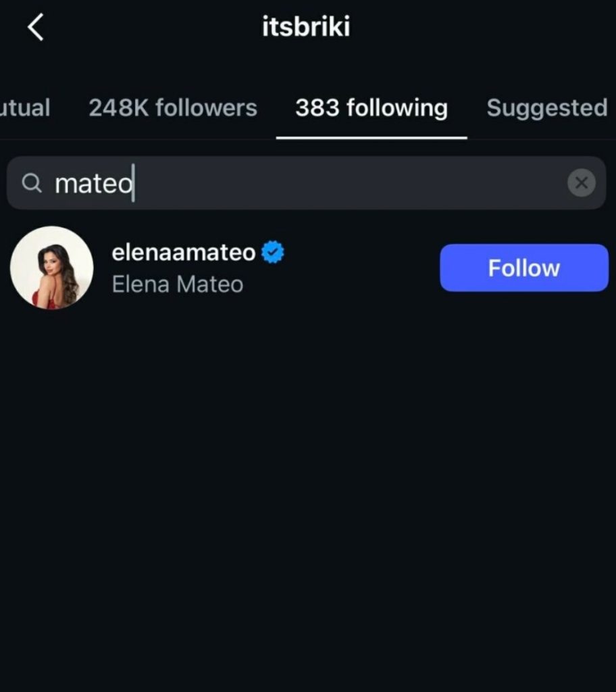Viewport: 616px width, 692px height.
Task: Select the 383 following tab
Action: coord(371,108)
